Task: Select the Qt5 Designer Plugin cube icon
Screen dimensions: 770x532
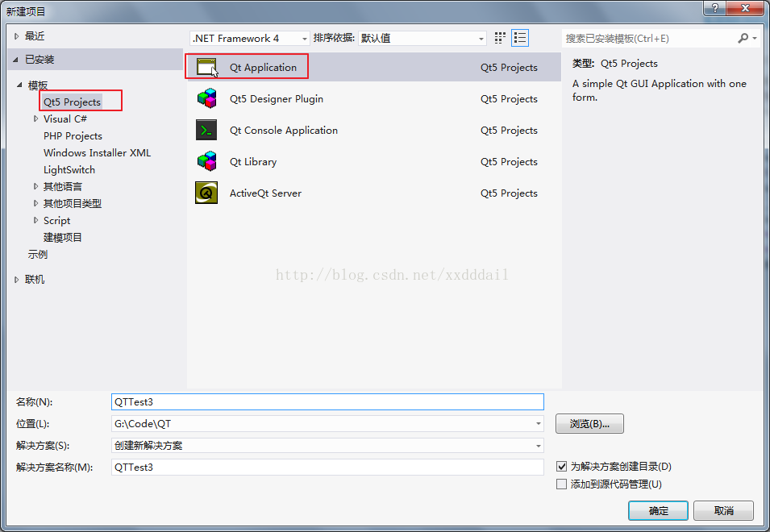Action: 206,98
